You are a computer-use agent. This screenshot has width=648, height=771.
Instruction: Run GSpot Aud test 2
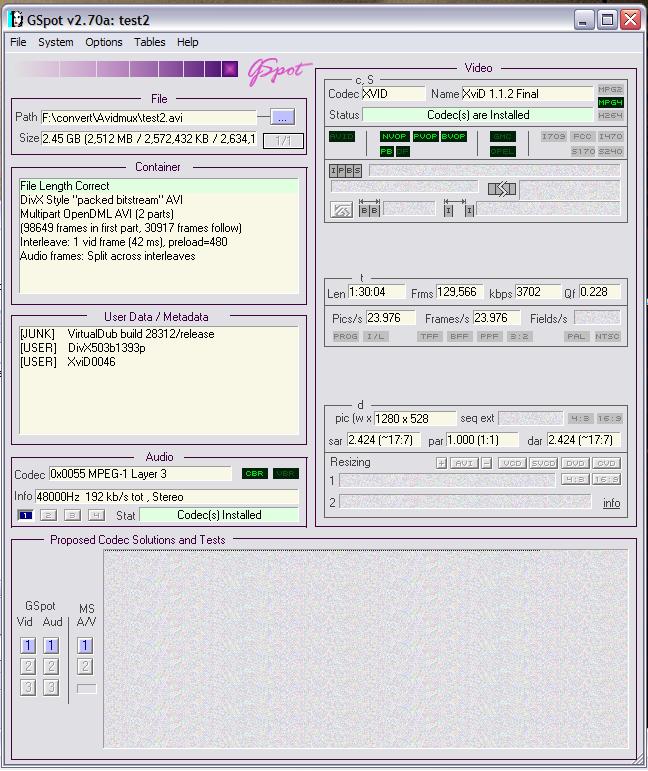[x=51, y=666]
